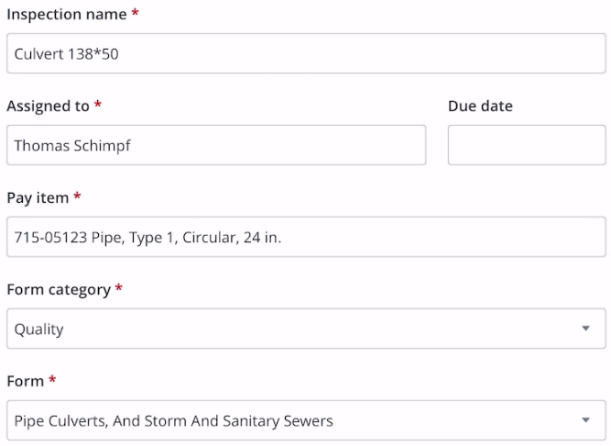This screenshot has width=611, height=446.
Task: Click "Pipe Culverts, And Storm And Sanitary Sewers"
Action: pyautogui.click(x=173, y=421)
